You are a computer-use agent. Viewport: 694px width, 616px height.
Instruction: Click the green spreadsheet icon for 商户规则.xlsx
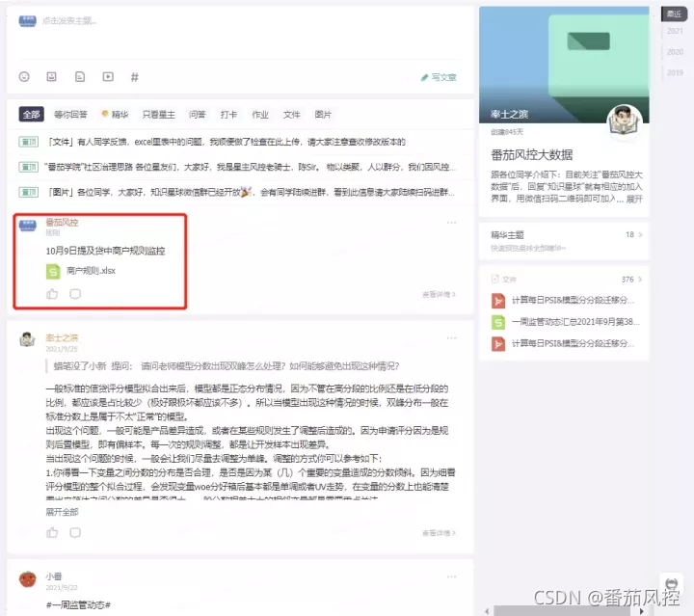coord(53,271)
